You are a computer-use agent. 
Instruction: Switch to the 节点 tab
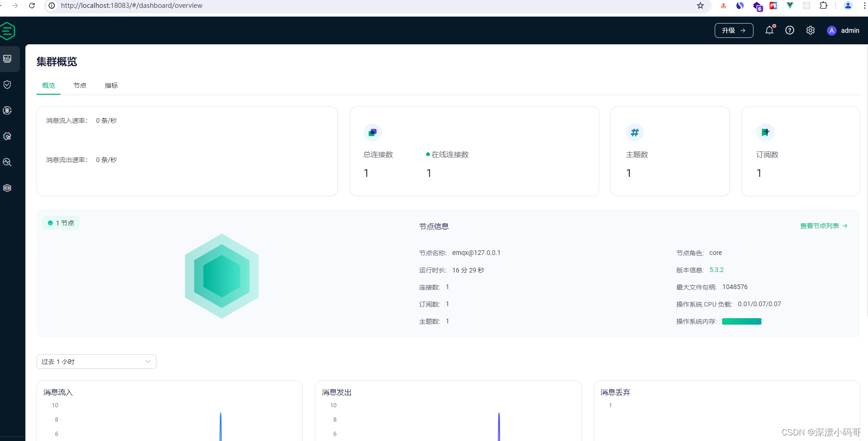click(80, 85)
